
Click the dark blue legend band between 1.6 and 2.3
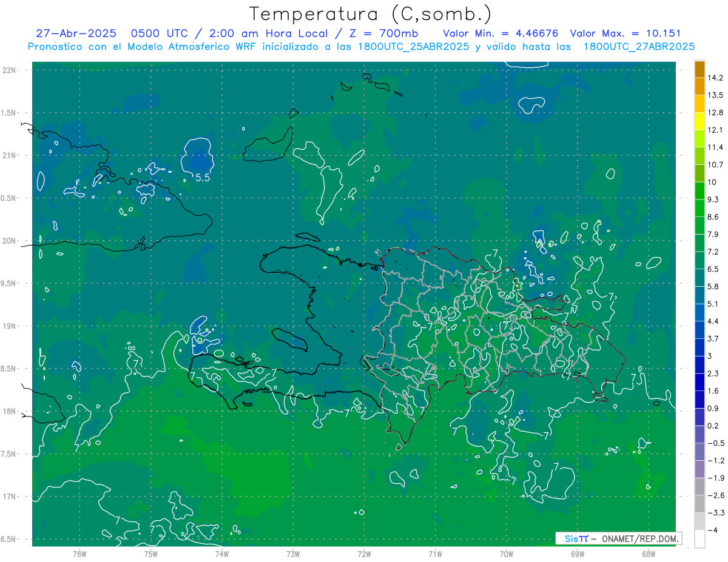[x=699, y=383]
